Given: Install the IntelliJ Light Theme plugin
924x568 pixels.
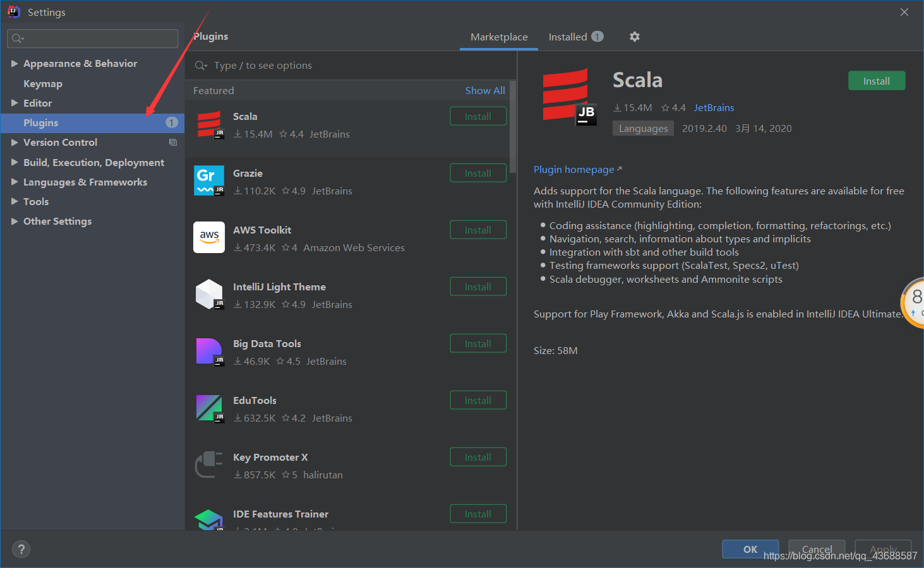Looking at the screenshot, I should pyautogui.click(x=478, y=287).
